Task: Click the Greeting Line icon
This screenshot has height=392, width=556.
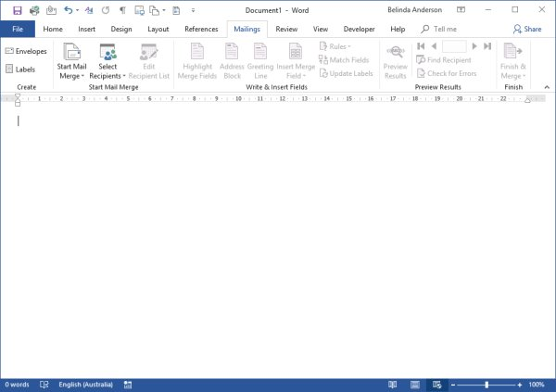Action: coord(260,61)
